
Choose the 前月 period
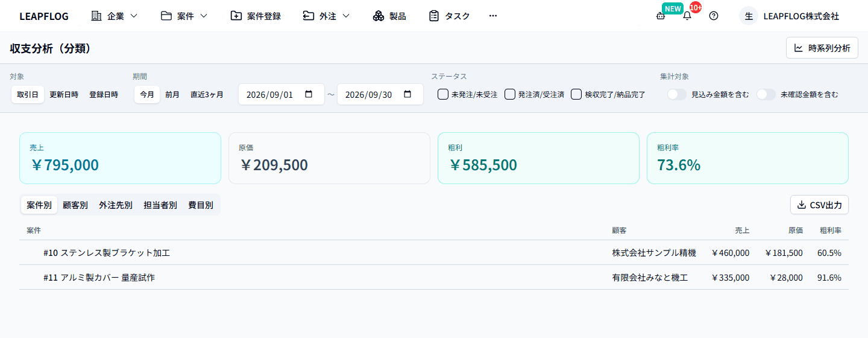click(x=172, y=94)
